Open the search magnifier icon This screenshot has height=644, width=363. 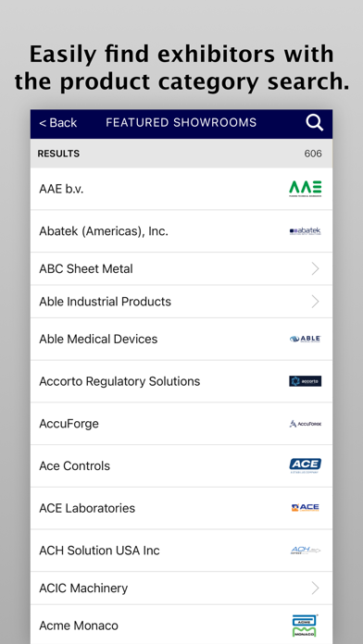pyautogui.click(x=315, y=123)
